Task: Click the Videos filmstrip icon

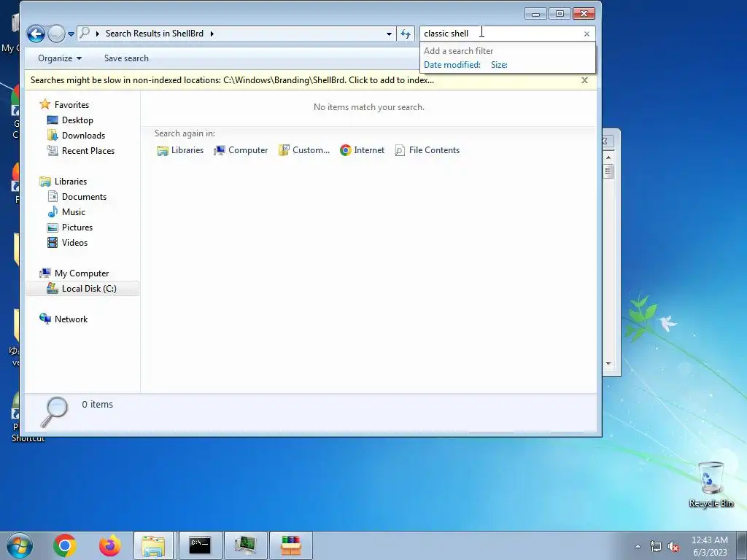Action: coord(53,242)
